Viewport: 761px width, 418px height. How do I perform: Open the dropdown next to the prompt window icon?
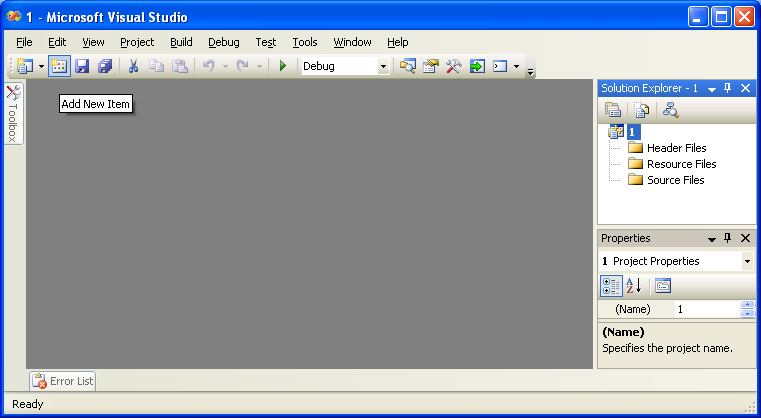click(x=516, y=67)
